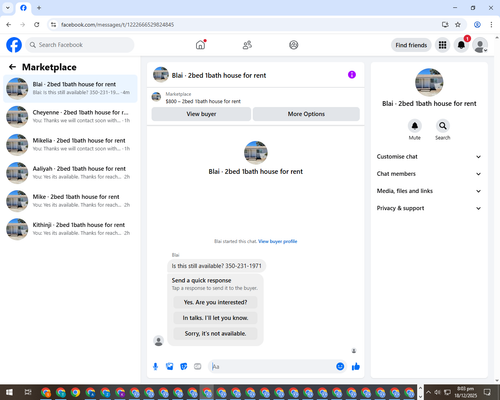This screenshot has height=400, width=500.
Task: Send a thumbs-up like
Action: (356, 367)
